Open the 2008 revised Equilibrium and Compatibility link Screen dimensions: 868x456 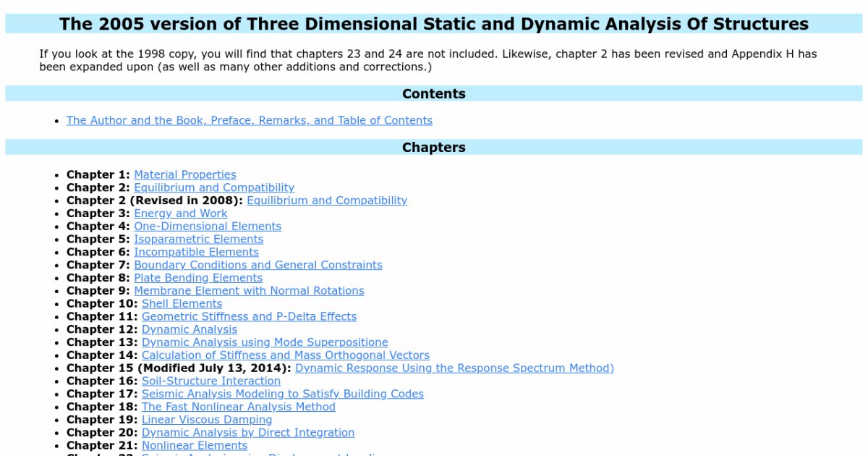[326, 200]
